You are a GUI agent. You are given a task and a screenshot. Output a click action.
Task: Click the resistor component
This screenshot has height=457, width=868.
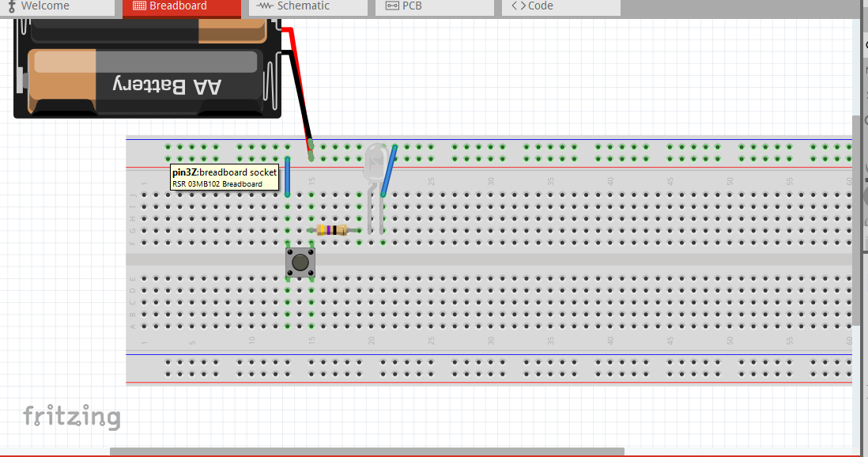332,230
